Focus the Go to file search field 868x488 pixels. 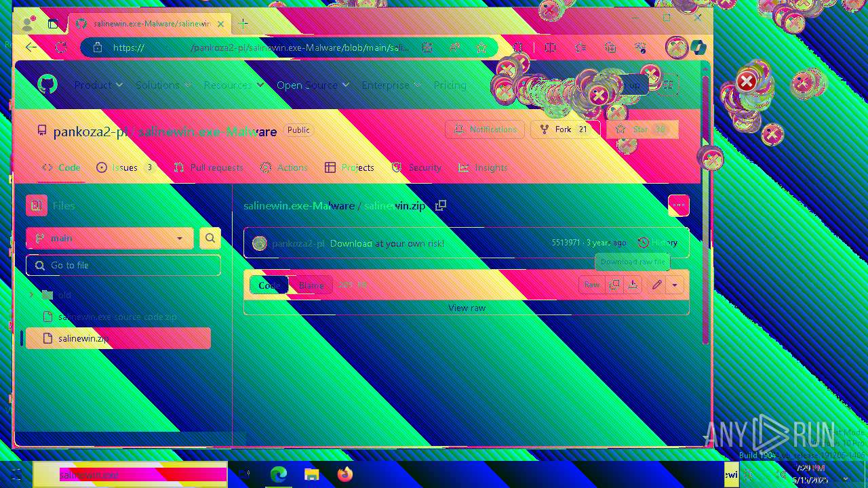tap(123, 265)
